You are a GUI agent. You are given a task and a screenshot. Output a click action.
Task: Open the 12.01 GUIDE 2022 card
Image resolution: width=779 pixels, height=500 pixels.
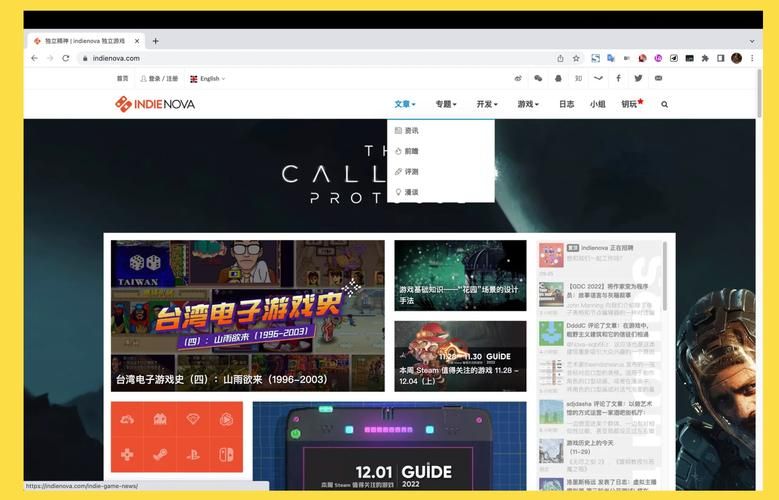tap(390, 446)
